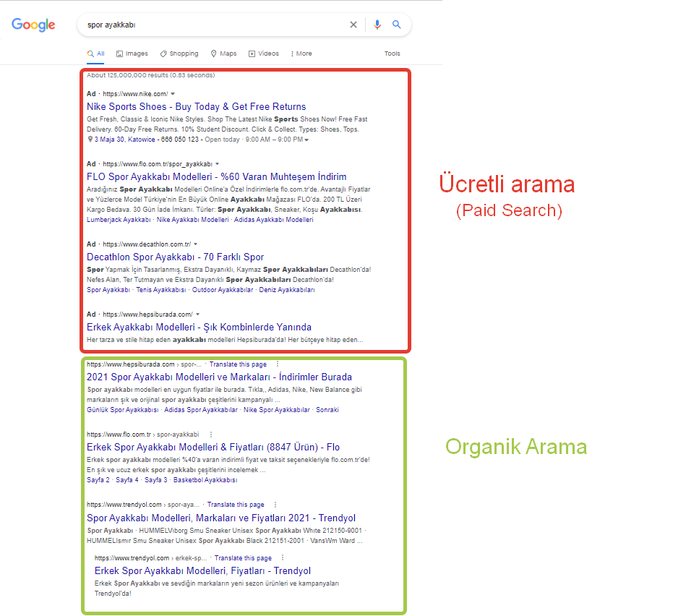Image resolution: width=686 pixels, height=616 pixels.
Task: Open 'Outdoor Ayakkabılar' sitelink
Action: 222,290
